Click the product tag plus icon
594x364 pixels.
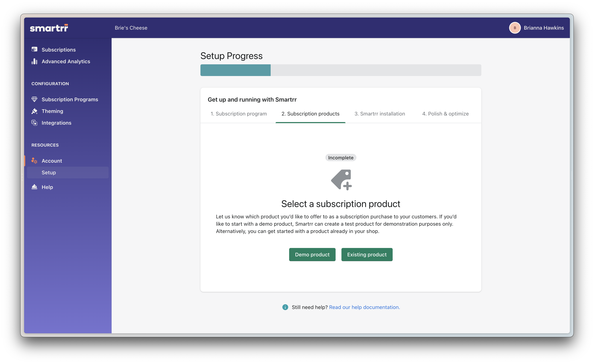tap(341, 180)
